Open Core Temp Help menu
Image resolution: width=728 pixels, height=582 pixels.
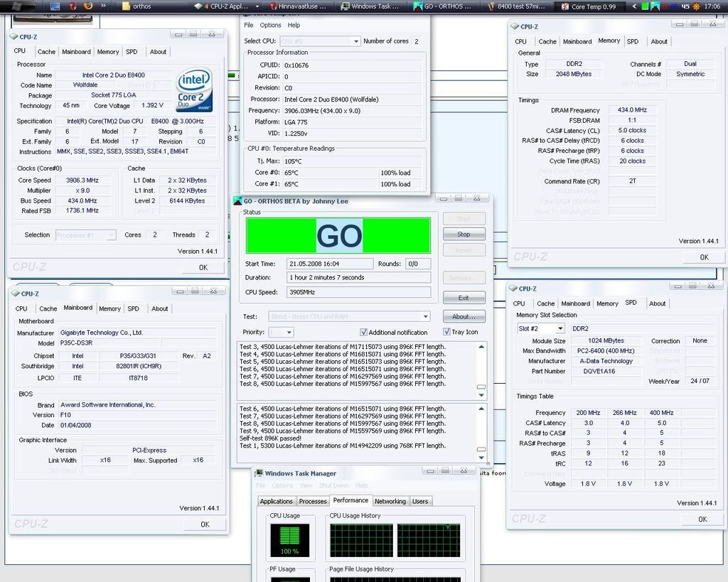pyautogui.click(x=294, y=25)
